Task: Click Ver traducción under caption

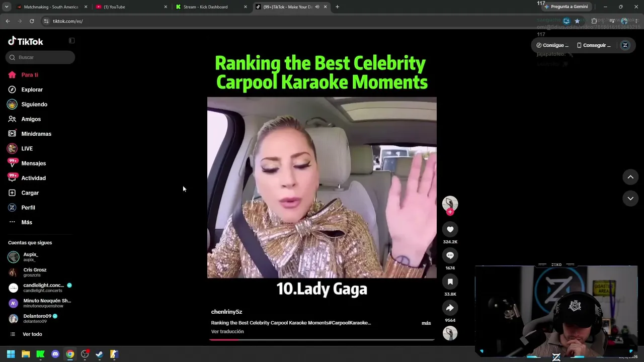Action: point(227,332)
